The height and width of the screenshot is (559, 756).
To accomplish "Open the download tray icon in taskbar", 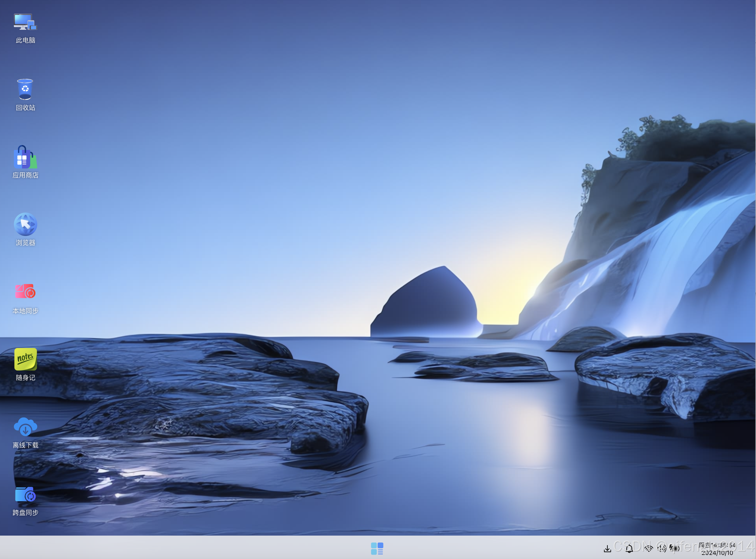I will [608, 548].
